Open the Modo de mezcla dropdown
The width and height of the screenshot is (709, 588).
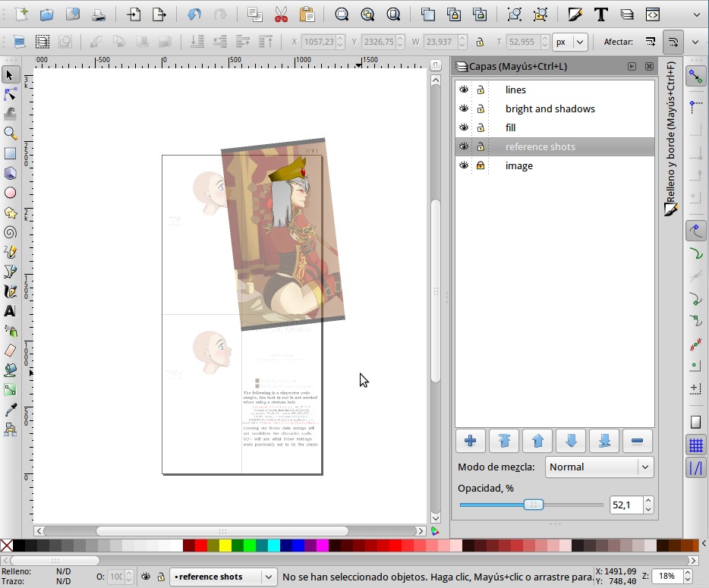(599, 467)
